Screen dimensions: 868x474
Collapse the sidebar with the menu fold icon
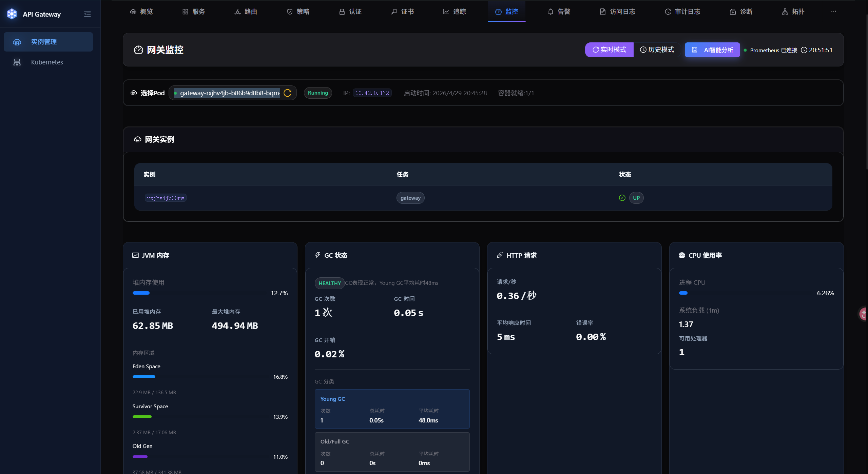point(87,14)
